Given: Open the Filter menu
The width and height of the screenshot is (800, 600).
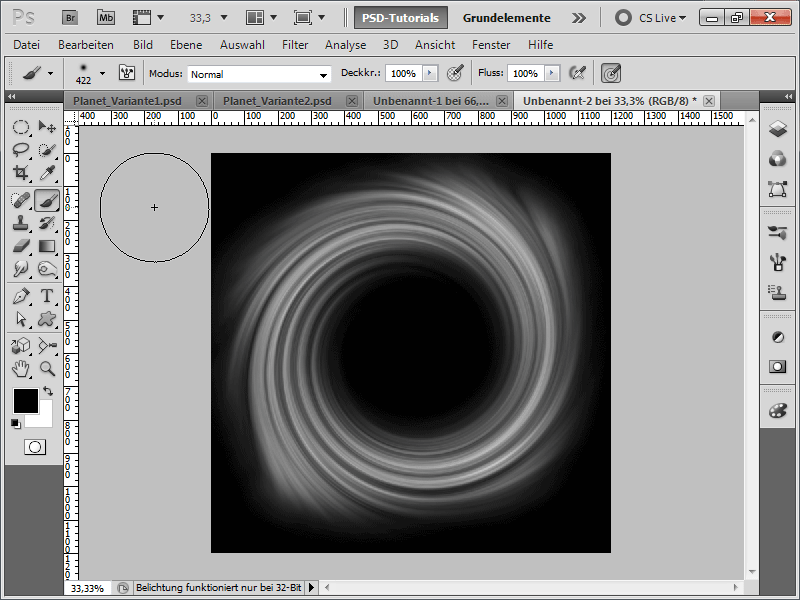Looking at the screenshot, I should tap(295, 45).
